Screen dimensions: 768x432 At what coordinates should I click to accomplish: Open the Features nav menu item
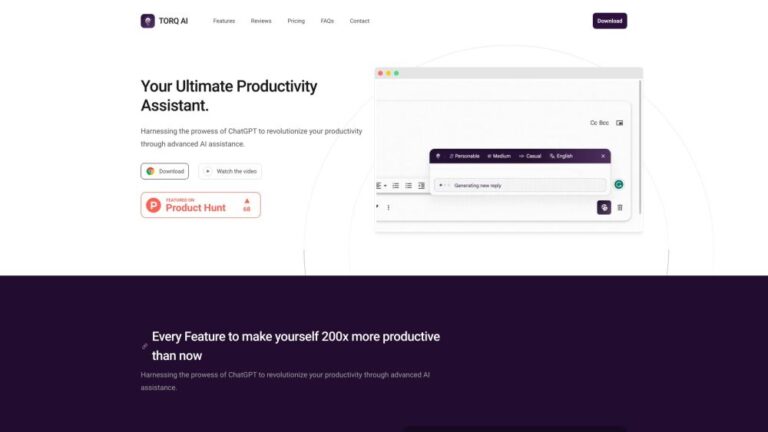coord(224,21)
